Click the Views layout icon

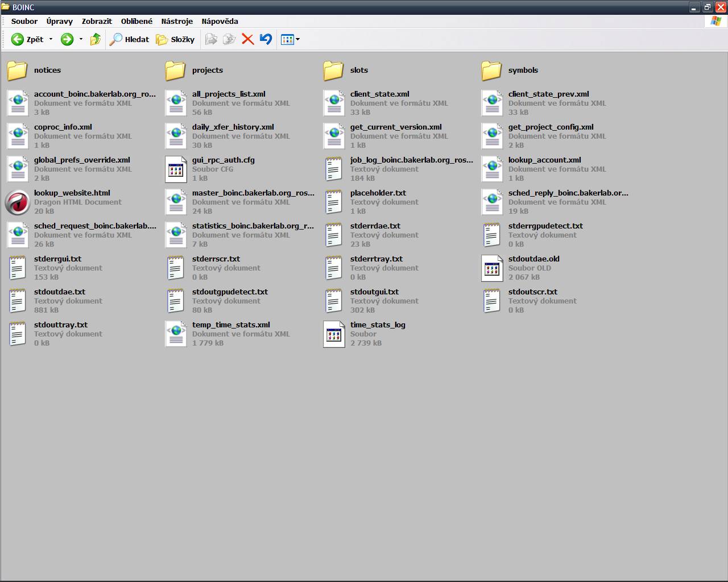287,39
